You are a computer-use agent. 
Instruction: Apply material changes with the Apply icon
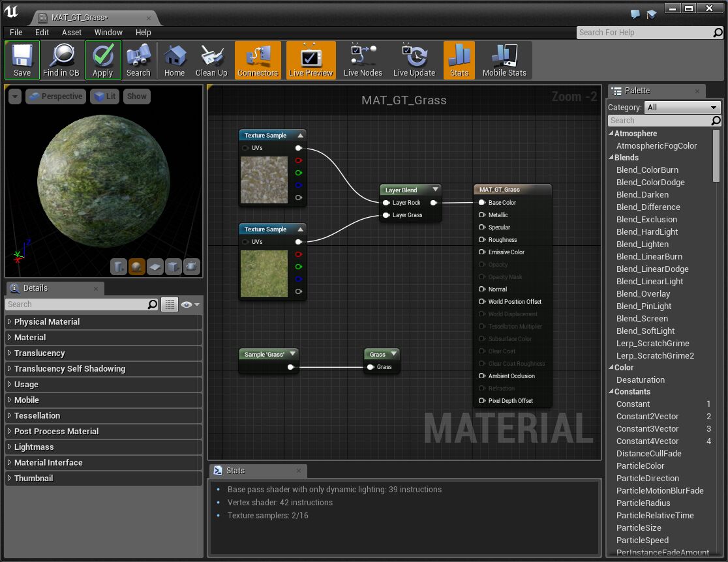click(x=103, y=60)
